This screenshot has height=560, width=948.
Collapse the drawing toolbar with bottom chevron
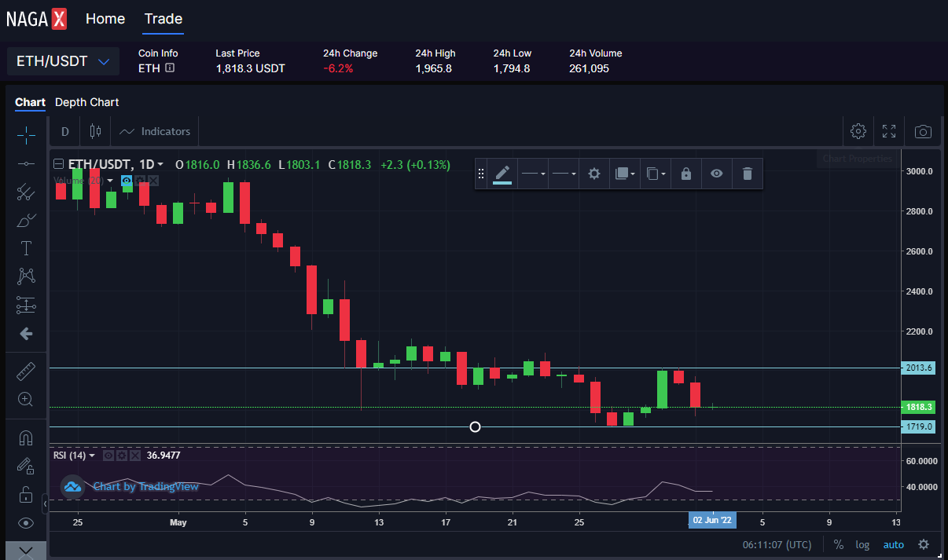tap(26, 550)
